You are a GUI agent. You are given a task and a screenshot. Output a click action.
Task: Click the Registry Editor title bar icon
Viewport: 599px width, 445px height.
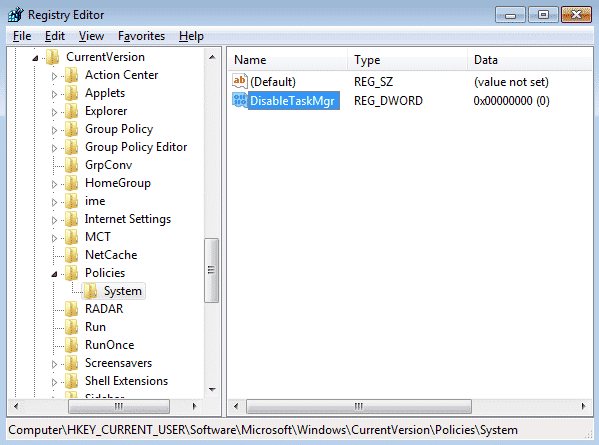click(x=16, y=15)
